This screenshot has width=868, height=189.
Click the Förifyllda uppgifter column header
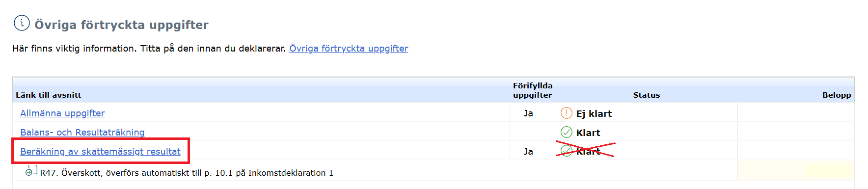pos(533,90)
